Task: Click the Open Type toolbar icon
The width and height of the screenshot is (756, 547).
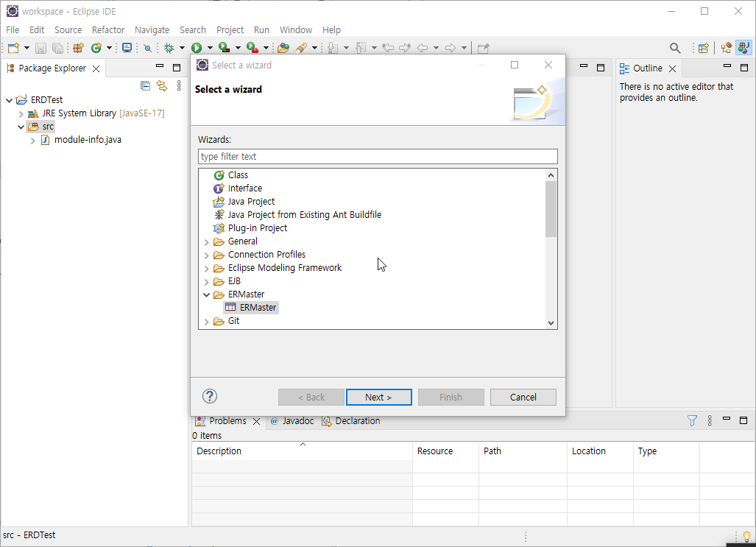Action: point(283,48)
